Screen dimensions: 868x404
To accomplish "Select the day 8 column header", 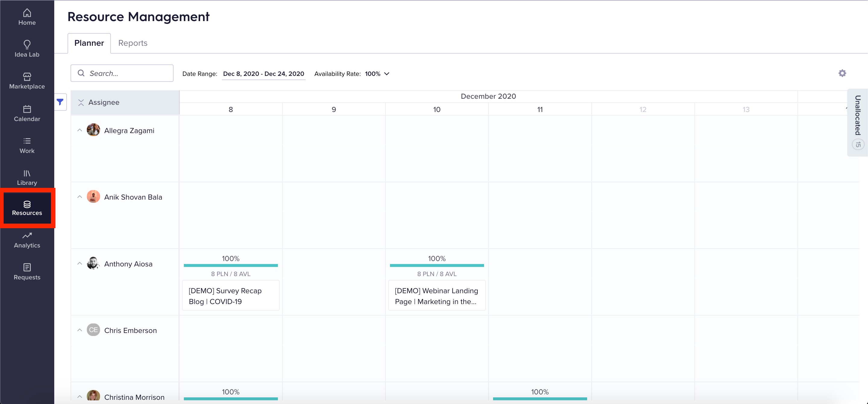I will [231, 109].
